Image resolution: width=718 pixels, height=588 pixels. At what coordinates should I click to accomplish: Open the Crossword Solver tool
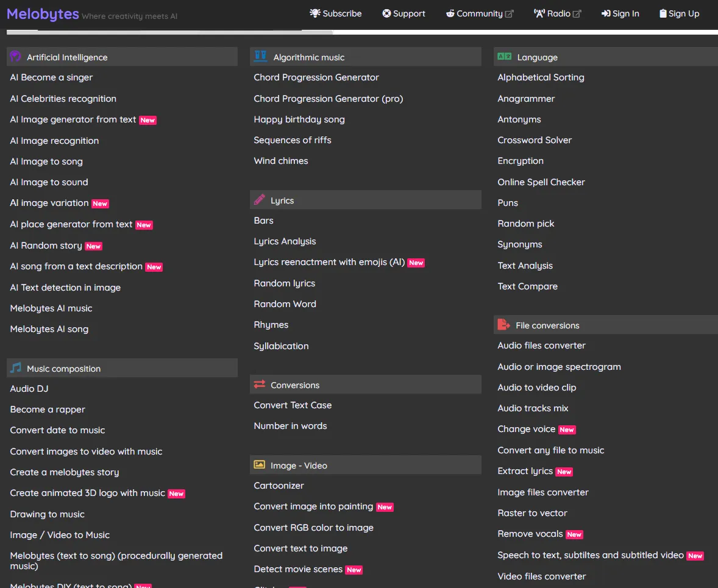coord(535,140)
